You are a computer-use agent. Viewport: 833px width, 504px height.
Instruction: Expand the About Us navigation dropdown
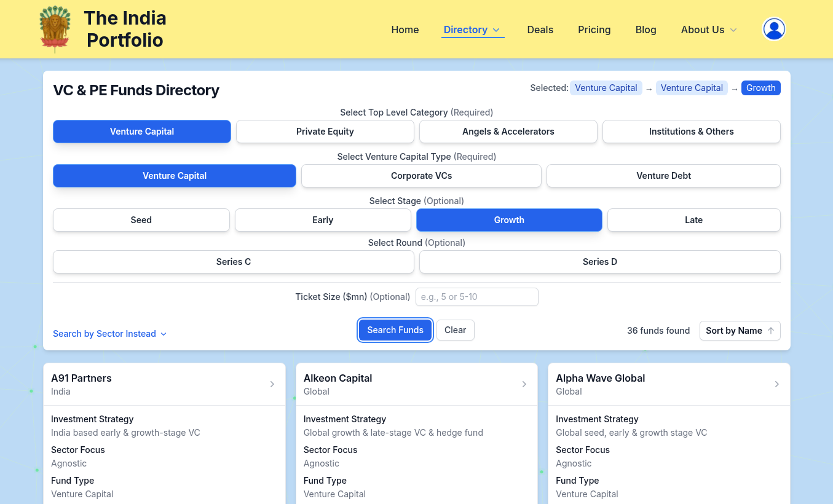709,30
